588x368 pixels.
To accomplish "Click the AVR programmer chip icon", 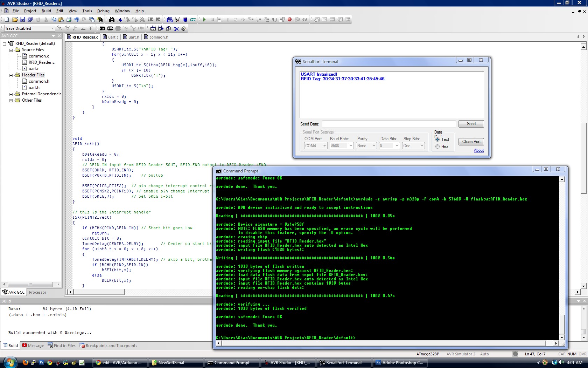I will click(110, 28).
